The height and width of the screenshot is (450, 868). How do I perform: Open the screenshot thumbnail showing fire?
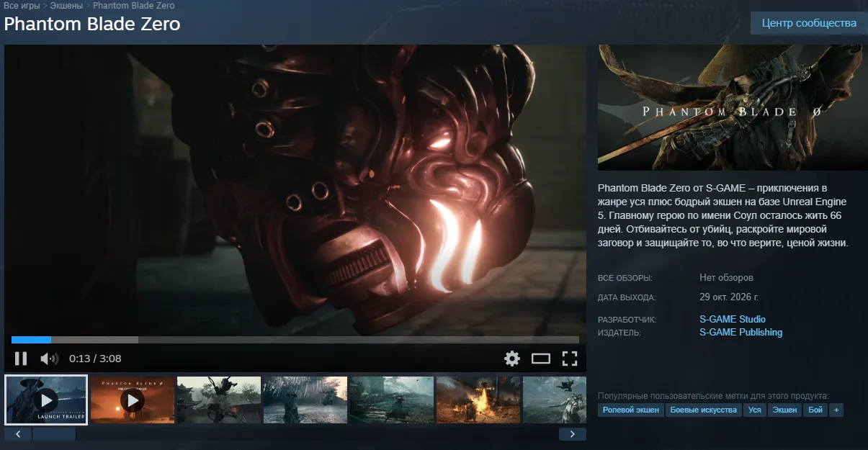click(478, 400)
